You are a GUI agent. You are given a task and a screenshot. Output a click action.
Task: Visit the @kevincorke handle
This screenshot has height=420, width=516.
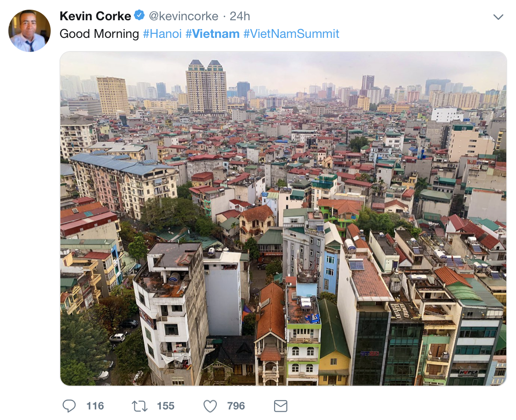click(x=183, y=16)
